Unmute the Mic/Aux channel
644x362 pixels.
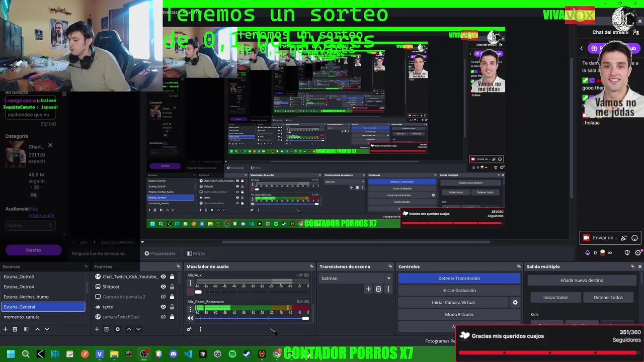coord(190,292)
